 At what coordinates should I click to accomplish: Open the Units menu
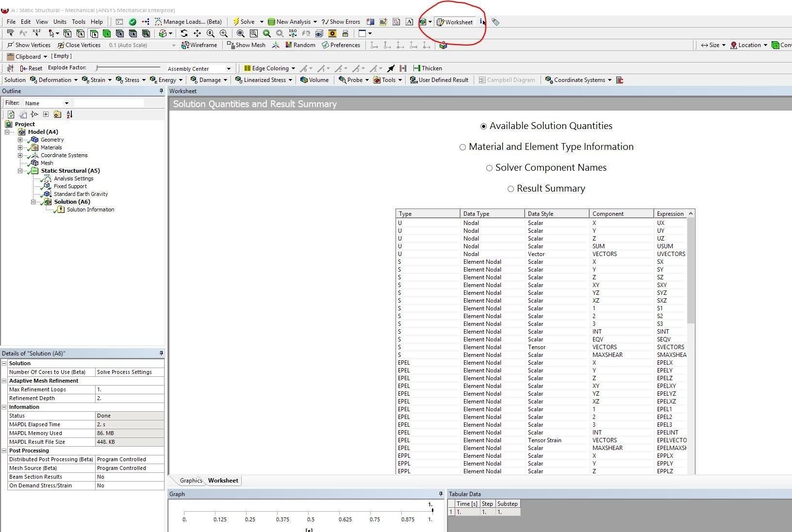tap(60, 22)
